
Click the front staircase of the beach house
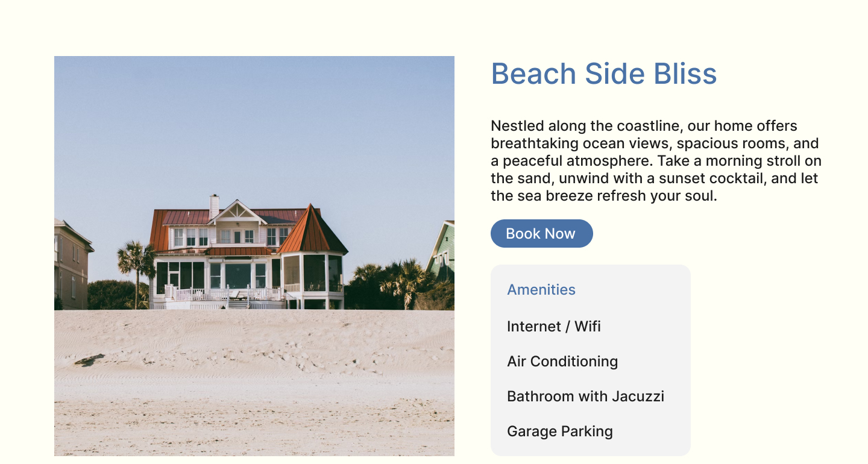pos(239,303)
